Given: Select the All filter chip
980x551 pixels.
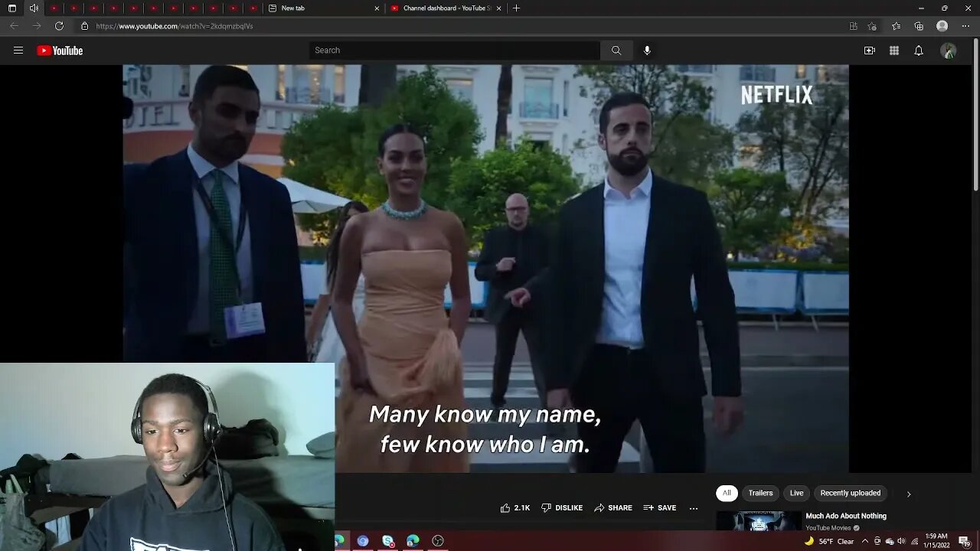Looking at the screenshot, I should (727, 493).
